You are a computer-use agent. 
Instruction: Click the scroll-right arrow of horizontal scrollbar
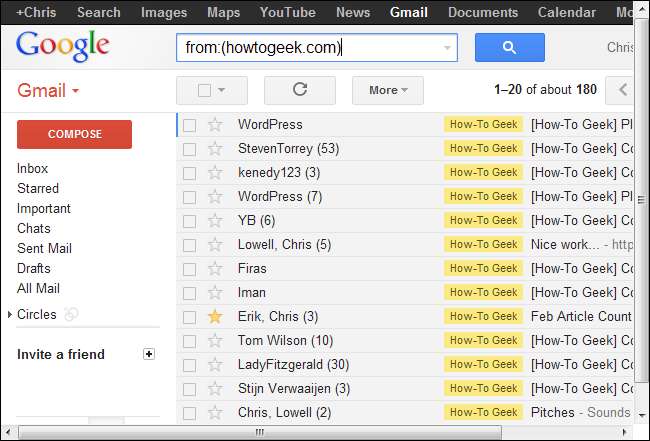pyautogui.click(x=625, y=432)
